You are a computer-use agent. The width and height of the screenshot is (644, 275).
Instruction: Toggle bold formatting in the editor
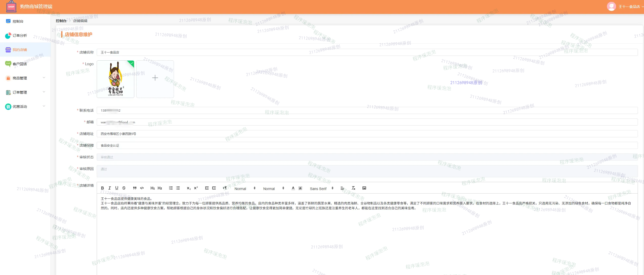(102, 188)
